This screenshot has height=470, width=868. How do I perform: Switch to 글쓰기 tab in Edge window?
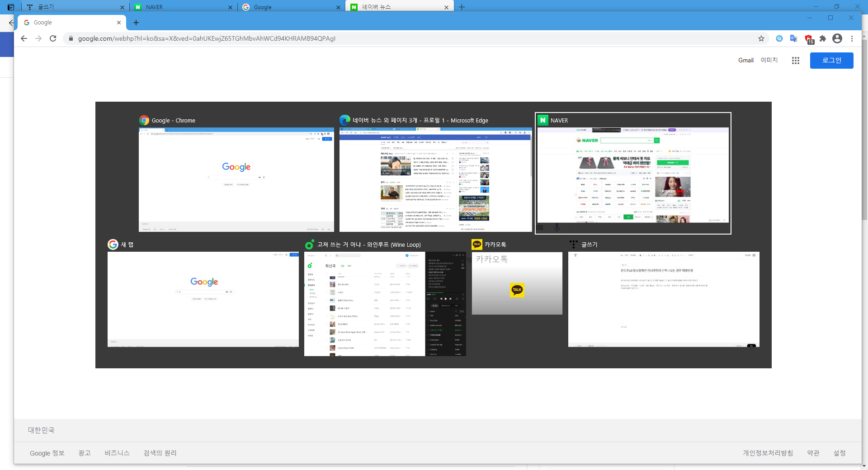[75, 7]
